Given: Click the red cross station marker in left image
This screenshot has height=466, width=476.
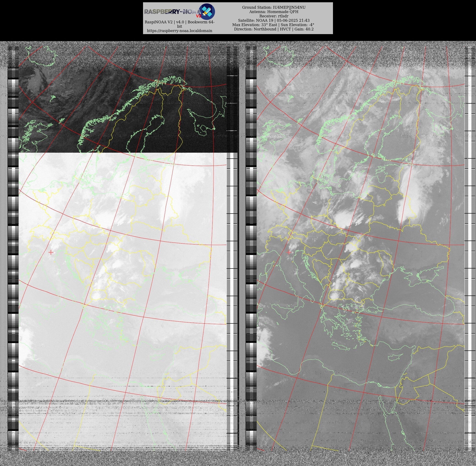Looking at the screenshot, I should (x=51, y=252).
